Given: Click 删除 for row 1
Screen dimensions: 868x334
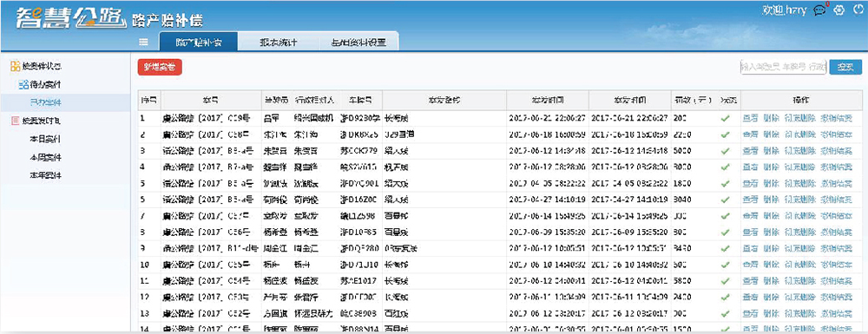Looking at the screenshot, I should [x=771, y=118].
